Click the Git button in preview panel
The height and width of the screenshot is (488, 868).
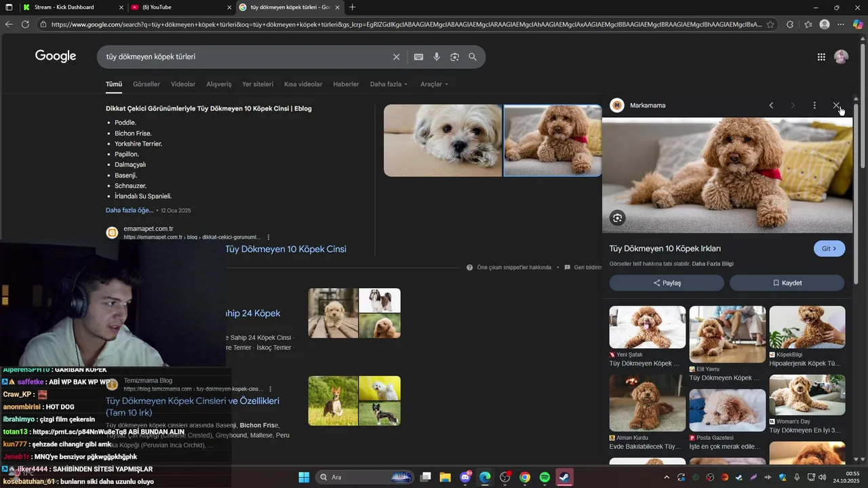tap(829, 249)
